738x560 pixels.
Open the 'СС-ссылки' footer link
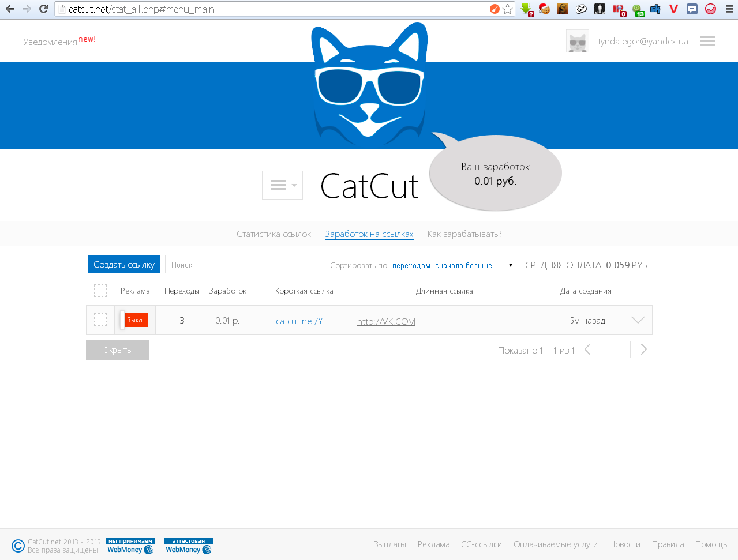(481, 544)
